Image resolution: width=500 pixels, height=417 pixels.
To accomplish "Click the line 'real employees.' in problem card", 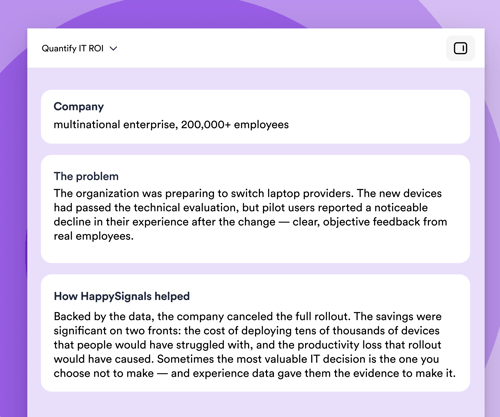I will pyautogui.click(x=94, y=236).
